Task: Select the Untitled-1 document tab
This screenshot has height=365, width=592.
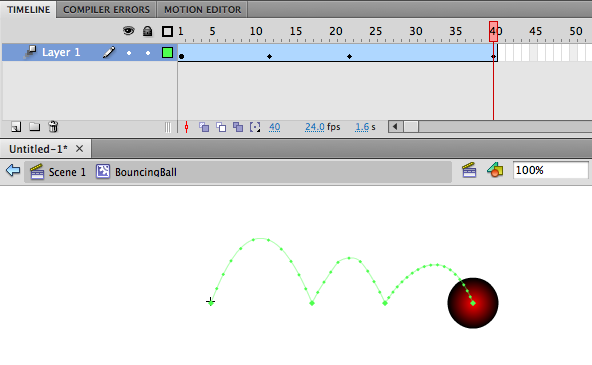Action: point(38,149)
